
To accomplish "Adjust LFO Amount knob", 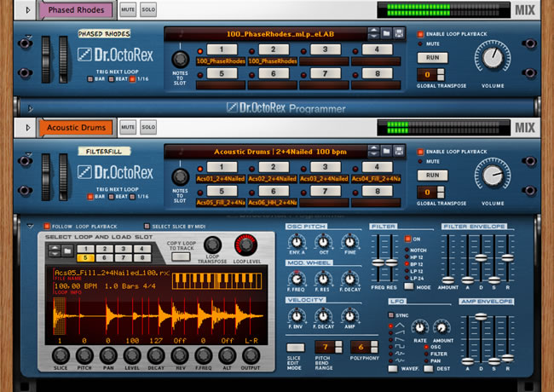I will point(441,328).
